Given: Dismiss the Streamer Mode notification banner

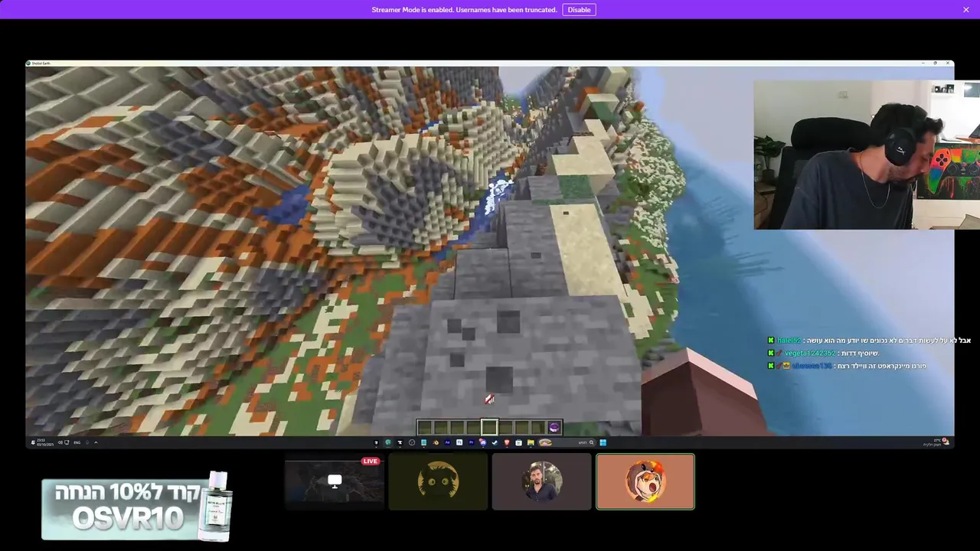Looking at the screenshot, I should (x=966, y=10).
